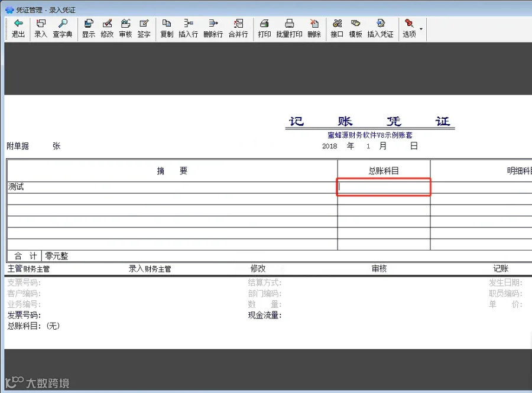Choose the 修改 modify voucher icon
Screen dimensions: 532x393
tap(107, 28)
